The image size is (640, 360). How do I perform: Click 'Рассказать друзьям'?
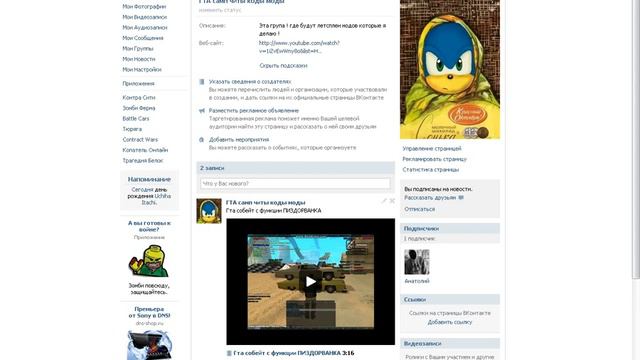pos(430,198)
